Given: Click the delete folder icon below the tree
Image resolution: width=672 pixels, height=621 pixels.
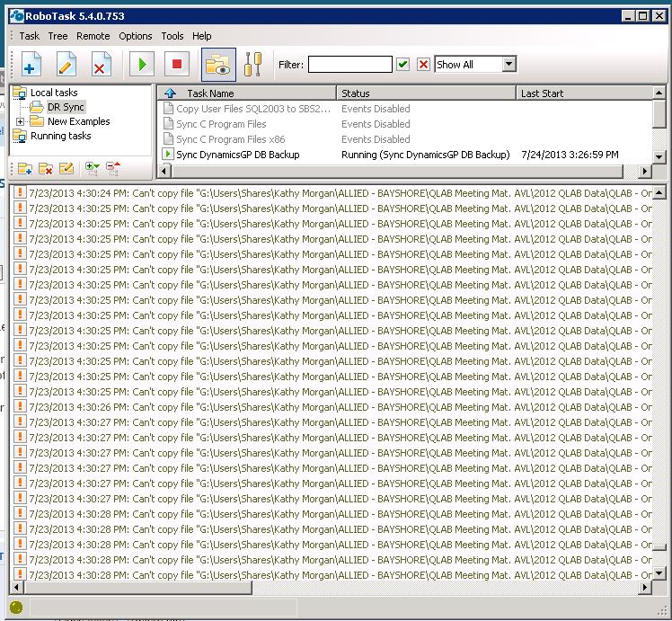Looking at the screenshot, I should tap(46, 169).
